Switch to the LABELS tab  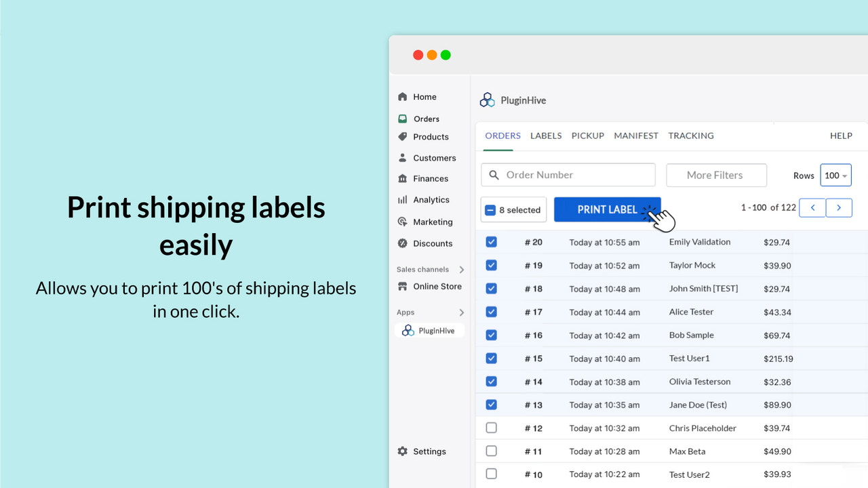pyautogui.click(x=546, y=136)
